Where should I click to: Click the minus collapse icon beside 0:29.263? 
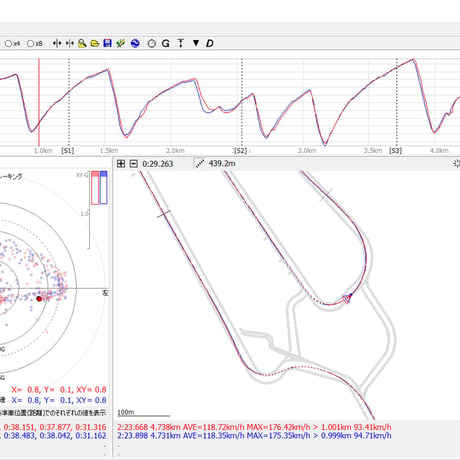coord(133,164)
